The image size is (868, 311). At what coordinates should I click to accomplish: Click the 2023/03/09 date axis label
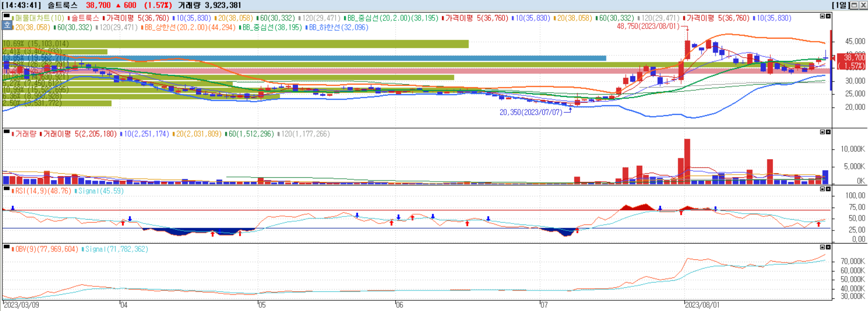[21, 305]
